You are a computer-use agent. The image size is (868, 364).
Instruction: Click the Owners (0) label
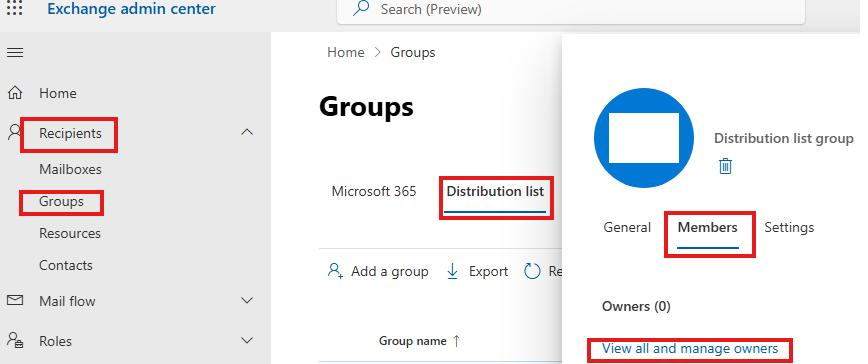point(636,306)
